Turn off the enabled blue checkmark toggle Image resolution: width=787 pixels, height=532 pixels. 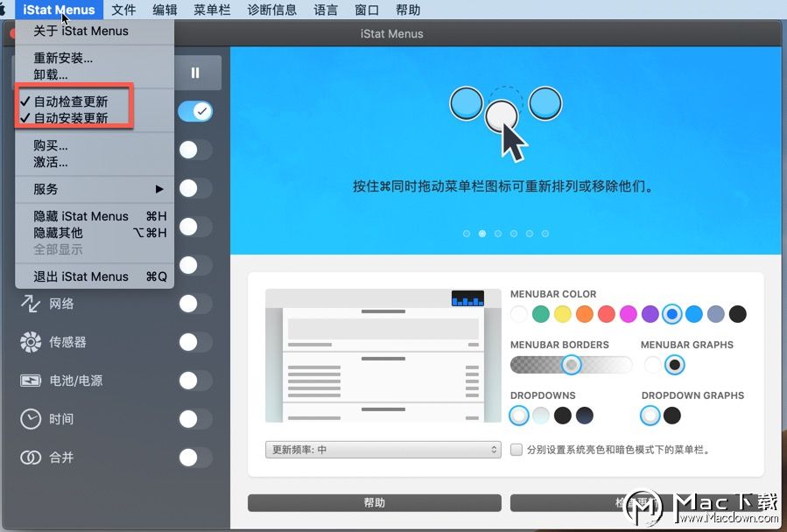pyautogui.click(x=195, y=111)
